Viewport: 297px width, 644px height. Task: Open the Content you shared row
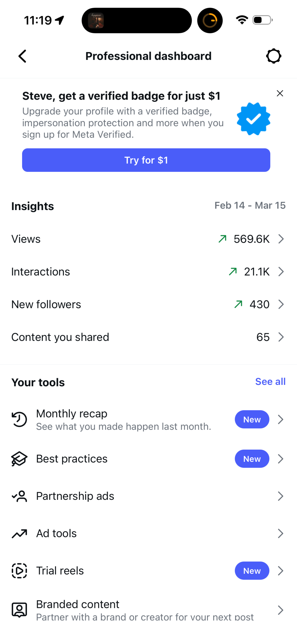(148, 337)
